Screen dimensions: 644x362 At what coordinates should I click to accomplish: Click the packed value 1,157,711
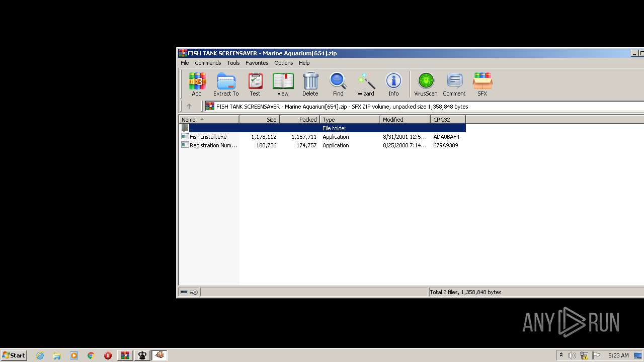click(x=304, y=137)
